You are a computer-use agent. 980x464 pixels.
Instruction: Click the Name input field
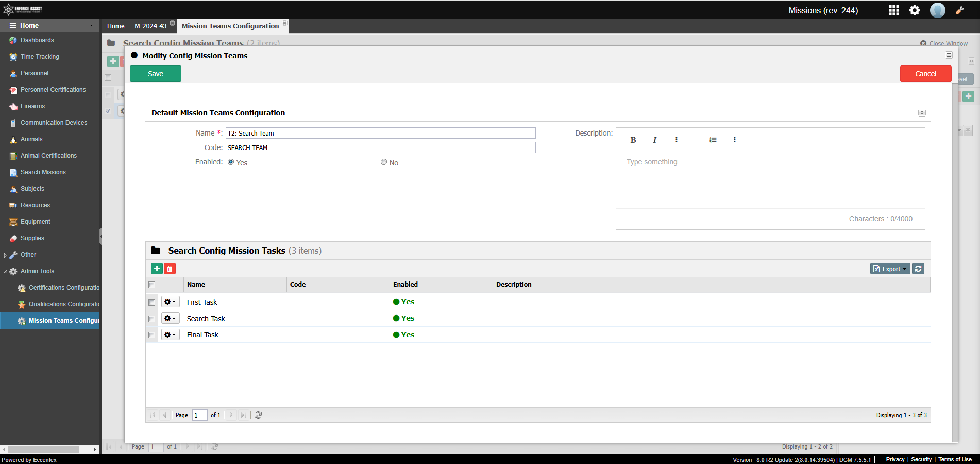381,133
